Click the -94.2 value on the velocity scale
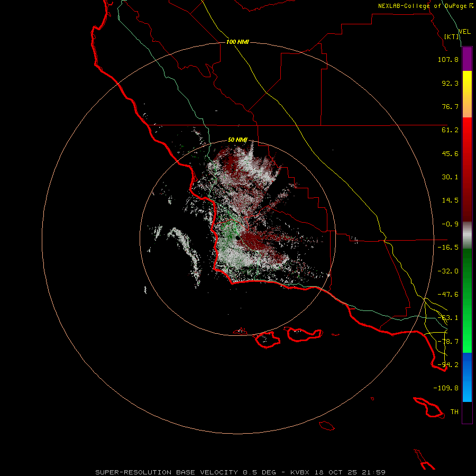This screenshot has width=476, height=476. 448,365
